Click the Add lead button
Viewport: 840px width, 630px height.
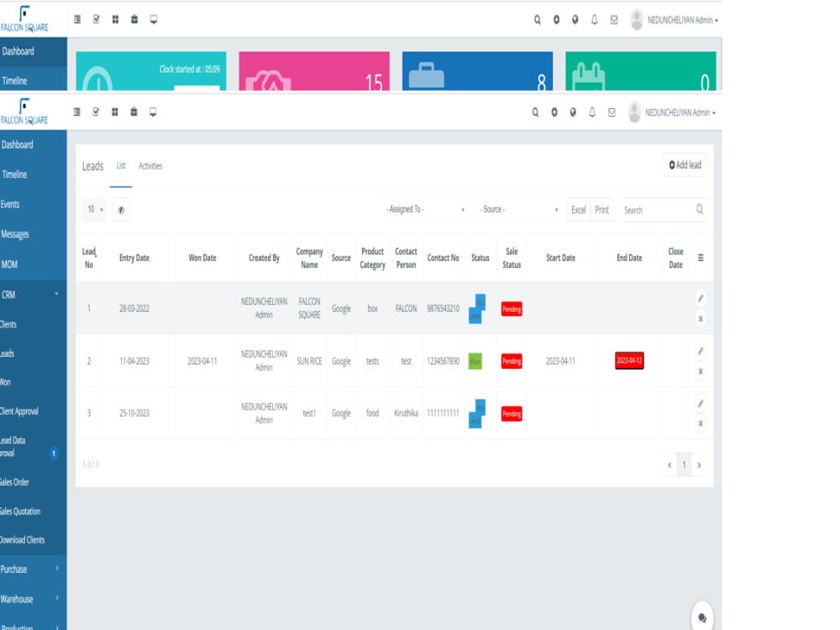click(685, 165)
